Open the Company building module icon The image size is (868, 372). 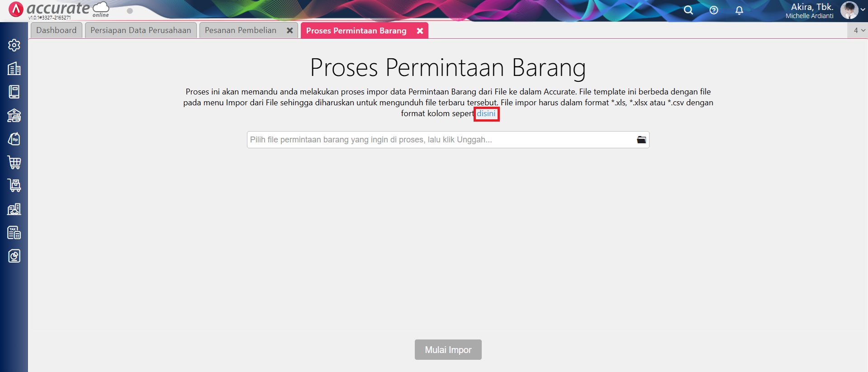click(14, 69)
